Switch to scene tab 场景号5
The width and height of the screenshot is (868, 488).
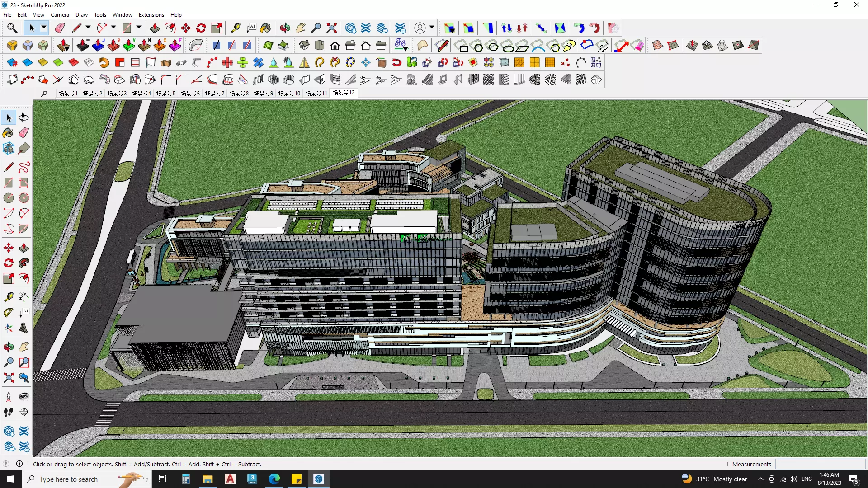[165, 93]
